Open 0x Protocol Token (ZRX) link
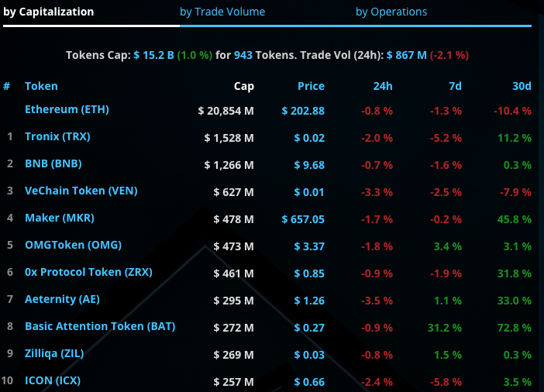Viewport: 544px width, 392px height. (x=88, y=273)
